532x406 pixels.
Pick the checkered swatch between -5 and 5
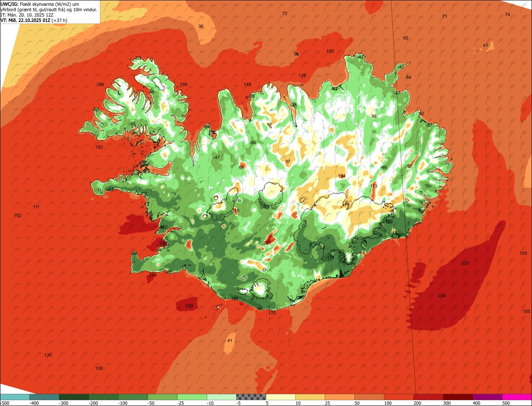[251, 397]
